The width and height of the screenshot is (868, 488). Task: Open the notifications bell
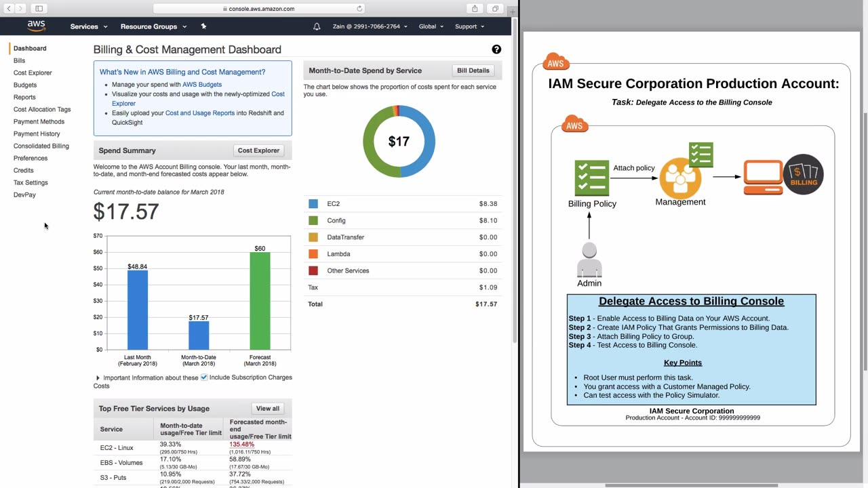[317, 26]
